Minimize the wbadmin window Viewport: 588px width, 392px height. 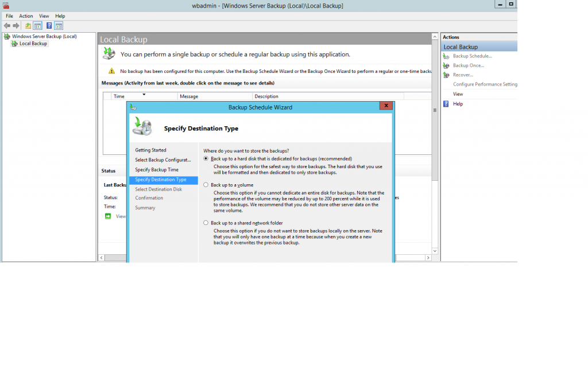click(500, 4)
